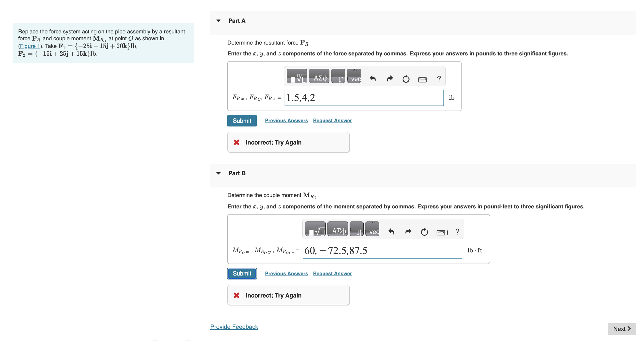The width and height of the screenshot is (644, 341).
Task: Collapse Part B section
Action: [x=219, y=173]
